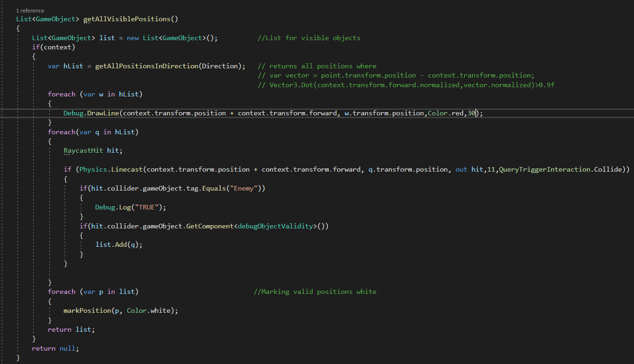
Task: Click the "new" keyword
Action: pyautogui.click(x=133, y=38)
